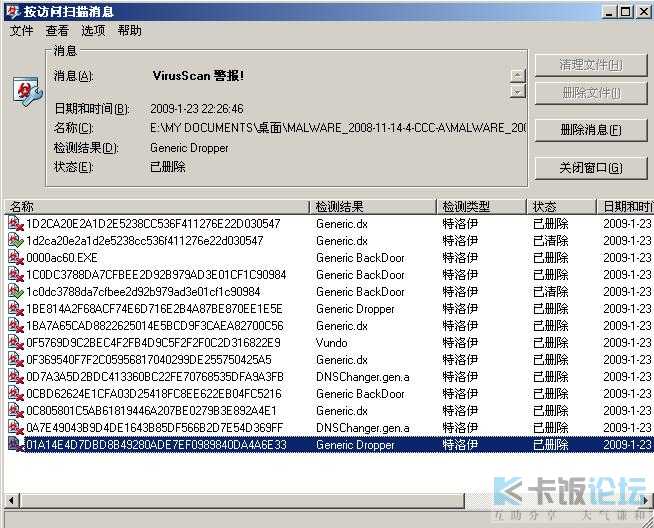Click icon of selected 01A14E4D7DBD8B49280ADE row
Viewport: 654px width, 528px height.
coord(16,445)
